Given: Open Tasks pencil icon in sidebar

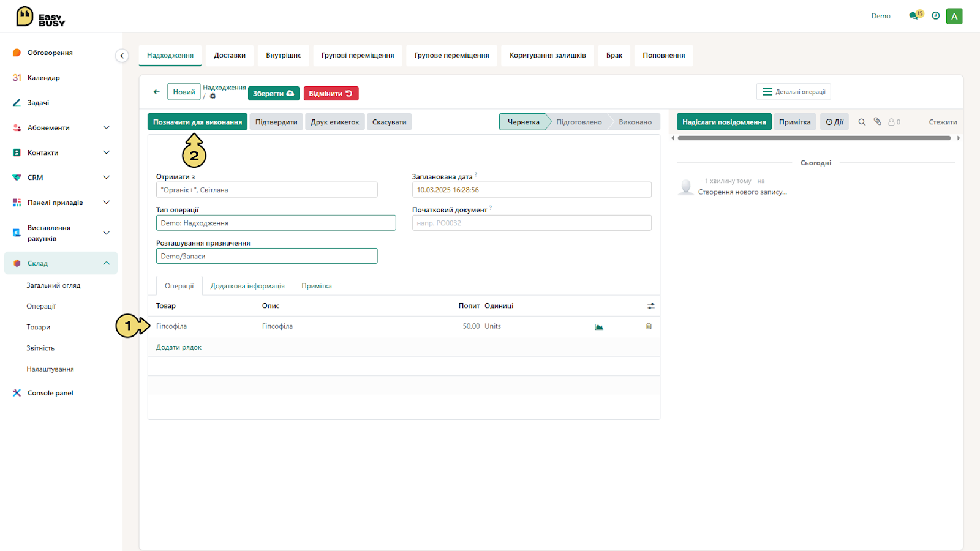Looking at the screenshot, I should [x=17, y=103].
